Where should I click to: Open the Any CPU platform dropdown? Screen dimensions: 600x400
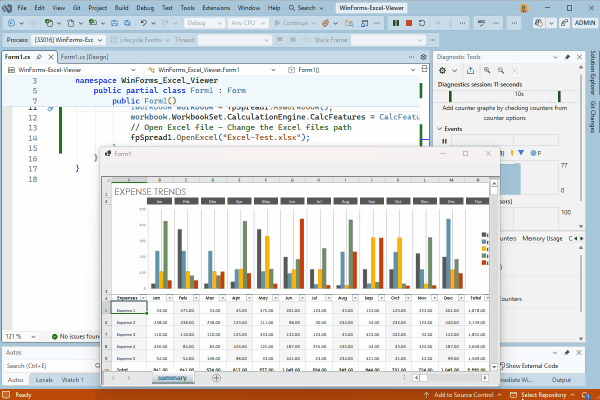[x=248, y=23]
